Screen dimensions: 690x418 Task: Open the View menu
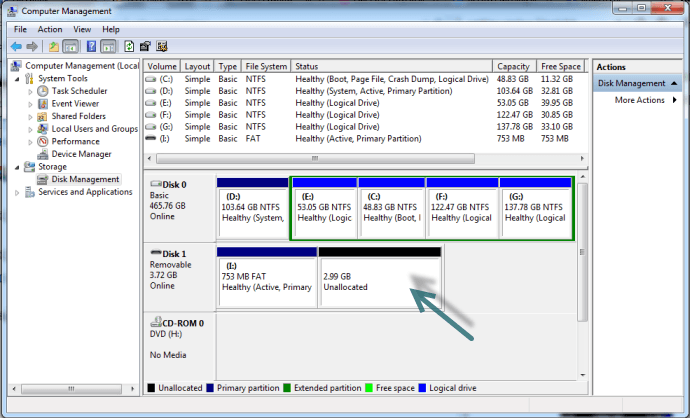tap(82, 29)
